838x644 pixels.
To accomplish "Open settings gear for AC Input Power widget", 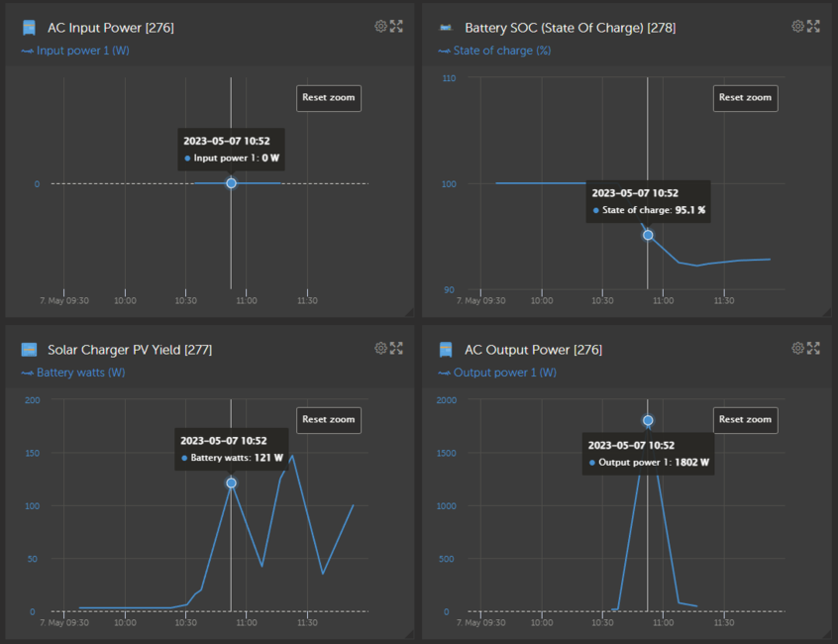I will pos(380,26).
